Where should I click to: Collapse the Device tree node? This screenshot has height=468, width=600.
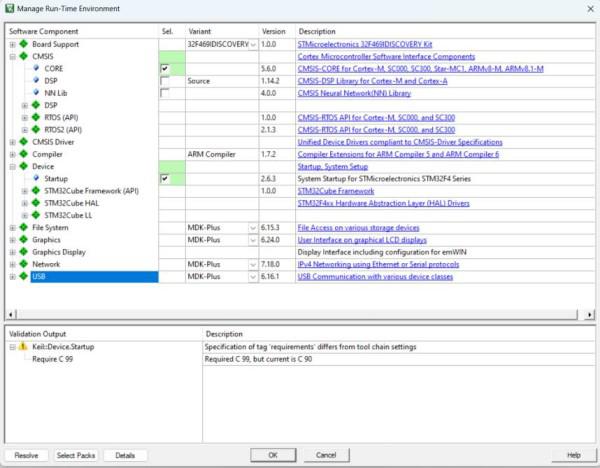13,167
